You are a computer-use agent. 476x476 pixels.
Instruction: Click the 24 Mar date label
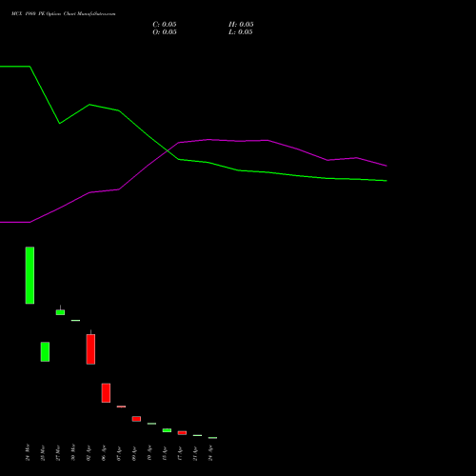[28, 452]
